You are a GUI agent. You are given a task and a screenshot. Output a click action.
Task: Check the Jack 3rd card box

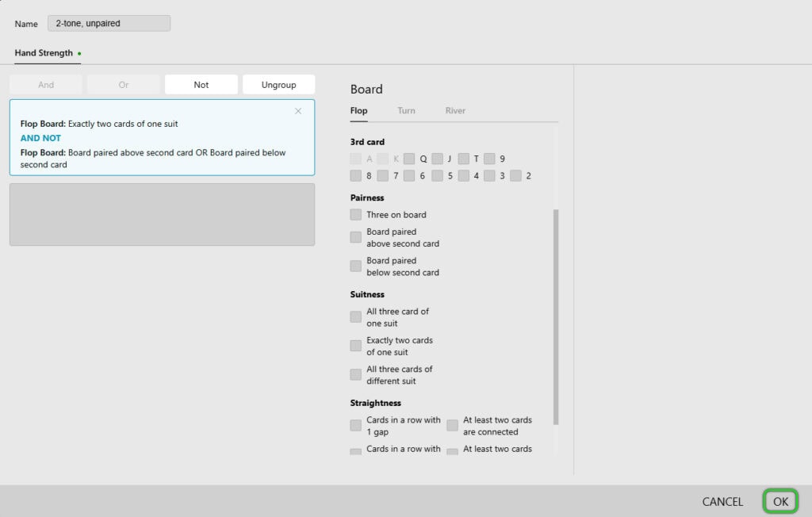click(x=437, y=159)
